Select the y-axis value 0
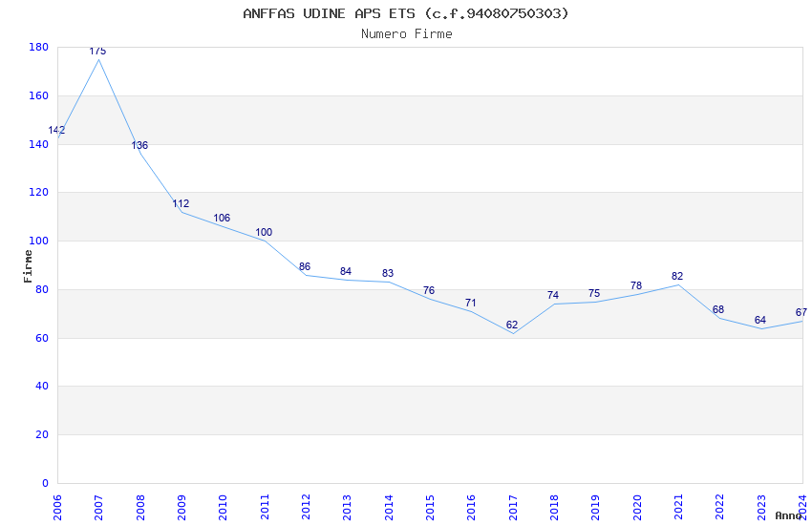 [46, 484]
